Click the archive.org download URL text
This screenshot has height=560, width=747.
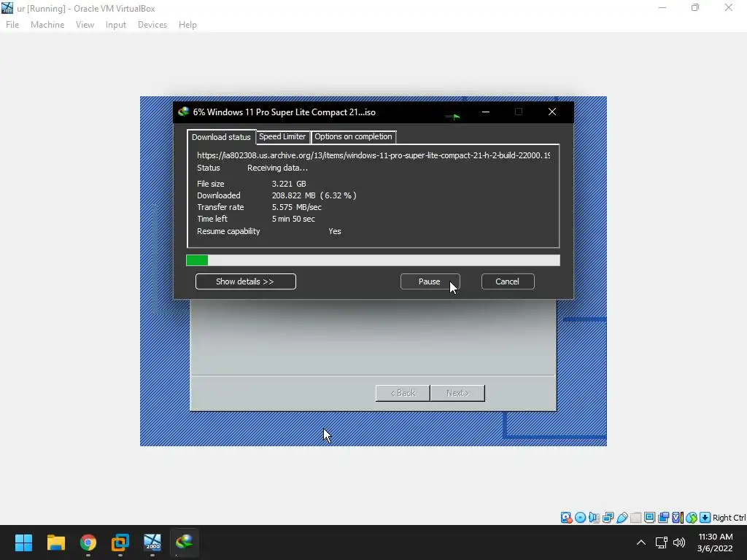coord(373,155)
